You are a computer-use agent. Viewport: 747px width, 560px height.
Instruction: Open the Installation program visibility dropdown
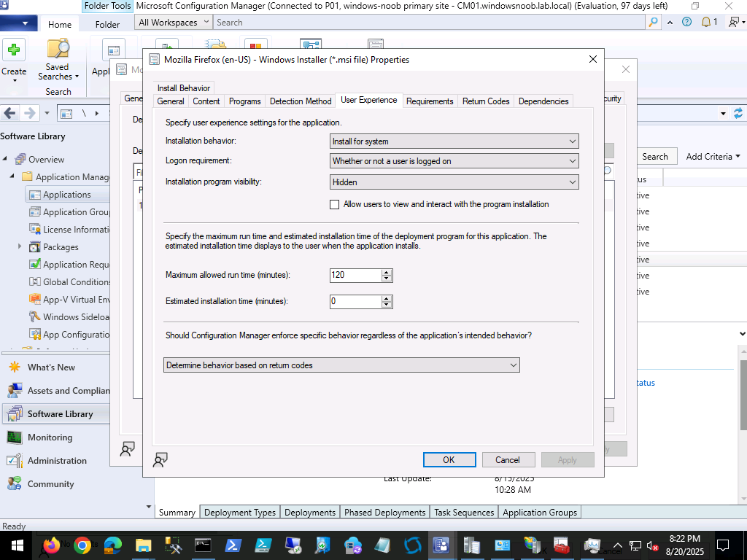454,182
